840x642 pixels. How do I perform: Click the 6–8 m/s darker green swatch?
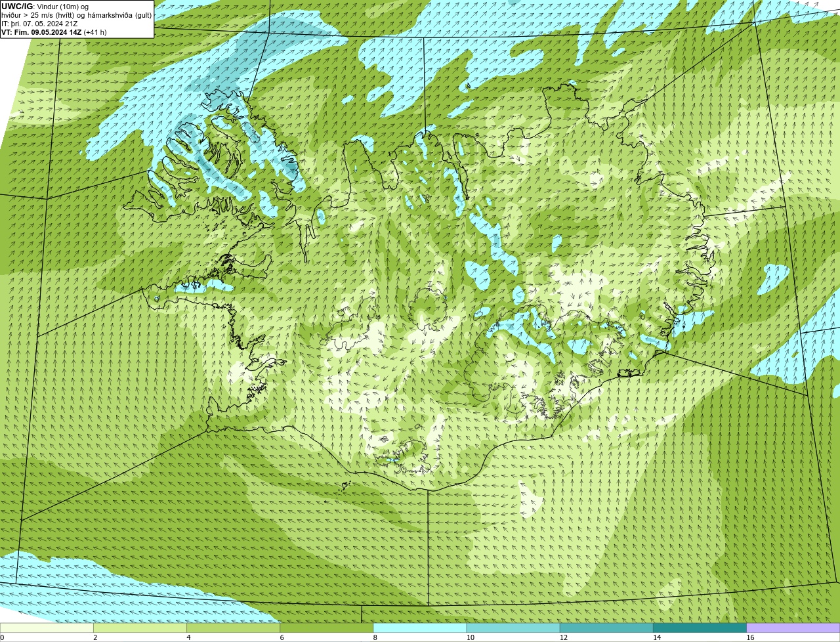coord(327,628)
